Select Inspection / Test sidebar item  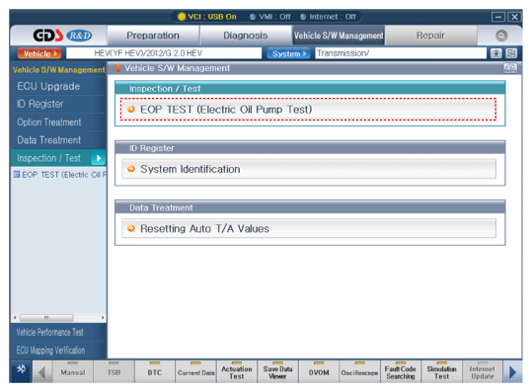coord(58,158)
